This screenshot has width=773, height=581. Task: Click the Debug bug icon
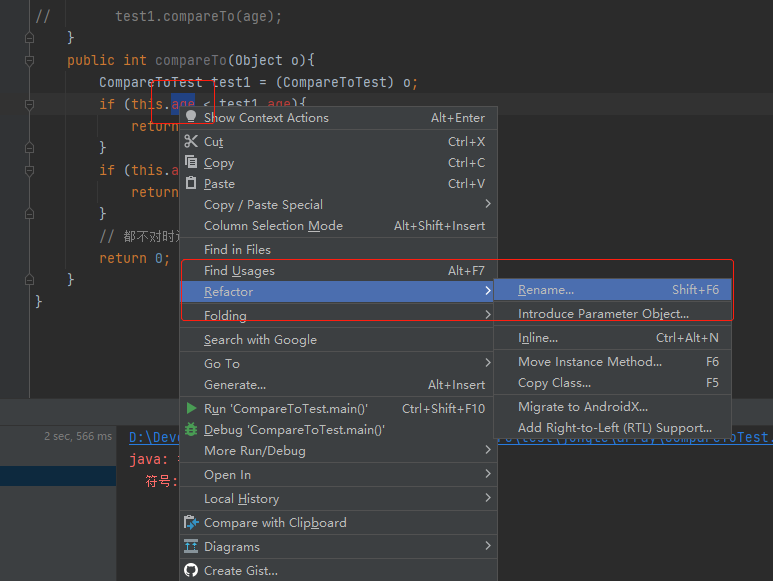pyautogui.click(x=191, y=429)
